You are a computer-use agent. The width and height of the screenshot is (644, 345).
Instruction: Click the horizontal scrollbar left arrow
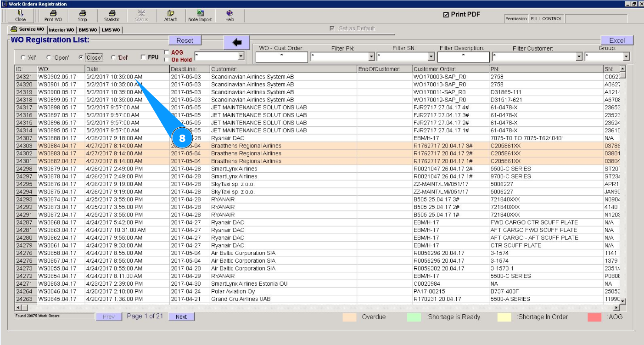coord(19,307)
